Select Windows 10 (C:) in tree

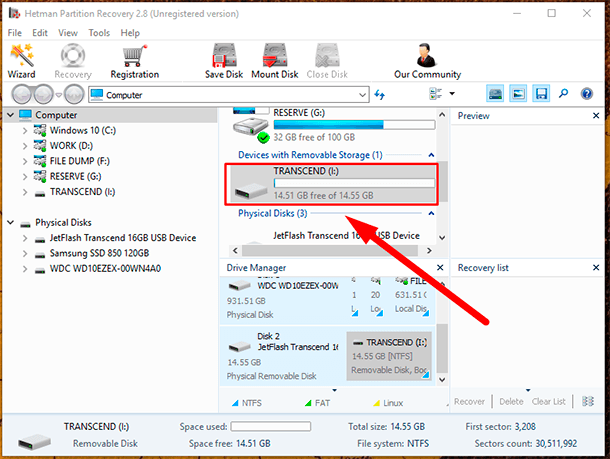tap(82, 130)
